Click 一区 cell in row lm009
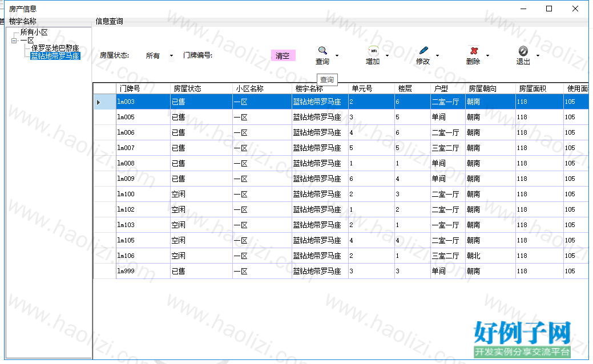This screenshot has width=593, height=364. [262, 179]
